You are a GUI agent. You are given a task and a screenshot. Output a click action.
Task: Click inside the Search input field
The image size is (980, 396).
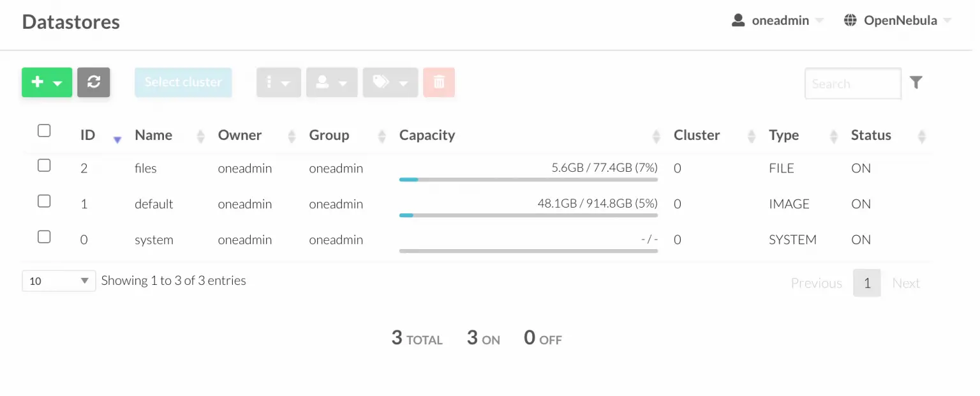tap(852, 83)
